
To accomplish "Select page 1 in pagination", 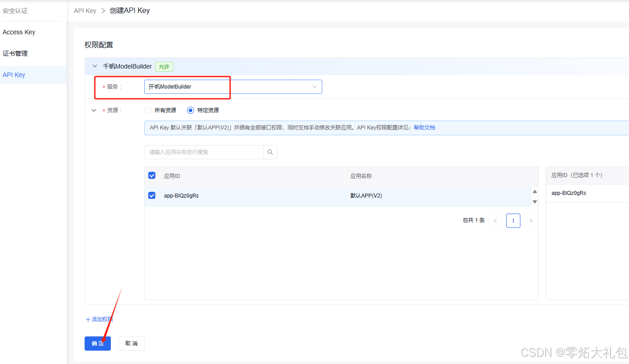I will click(513, 221).
